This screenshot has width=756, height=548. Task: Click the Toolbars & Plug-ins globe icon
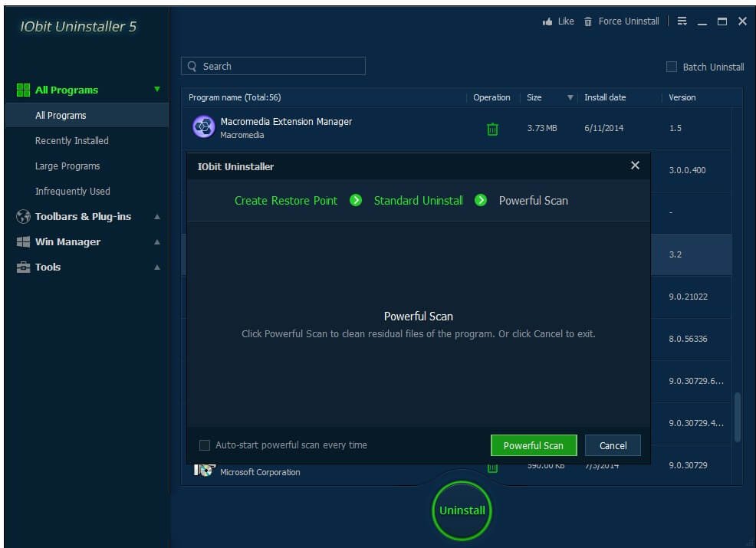click(23, 216)
